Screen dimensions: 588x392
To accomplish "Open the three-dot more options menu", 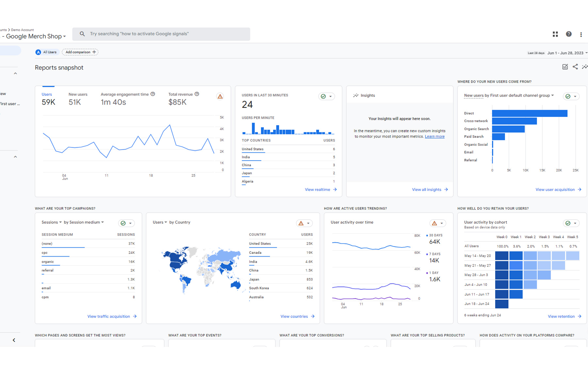I will pyautogui.click(x=581, y=34).
